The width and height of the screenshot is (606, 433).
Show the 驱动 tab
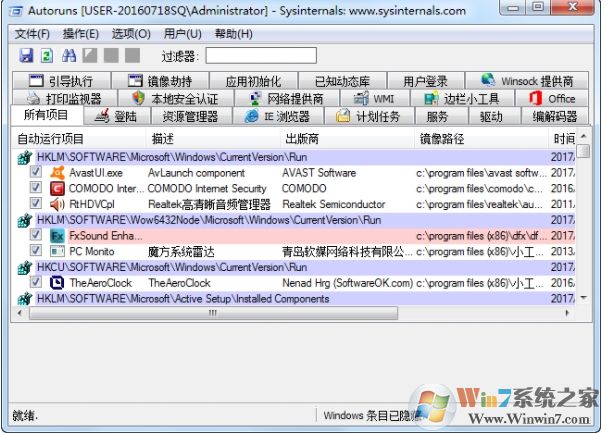tap(494, 116)
